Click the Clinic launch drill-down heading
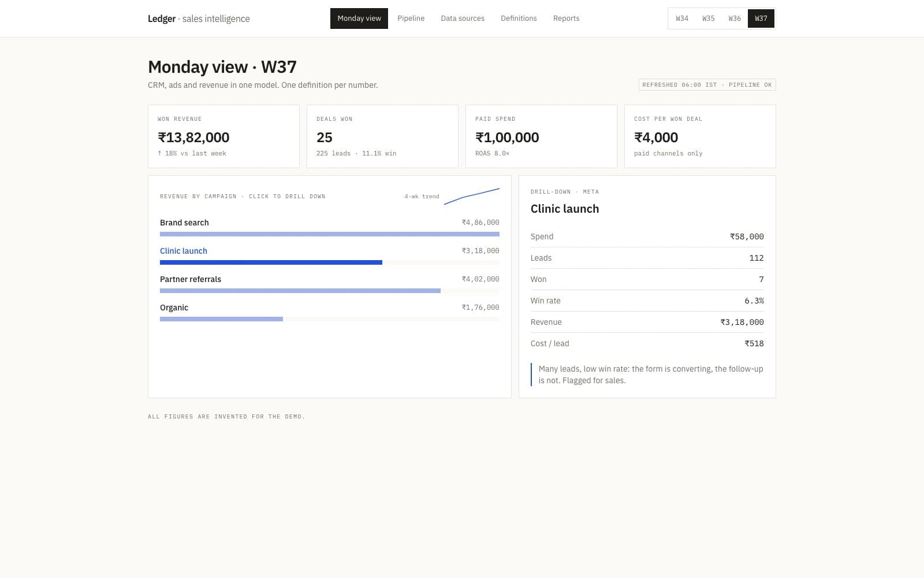The width and height of the screenshot is (924, 578). pos(565,209)
